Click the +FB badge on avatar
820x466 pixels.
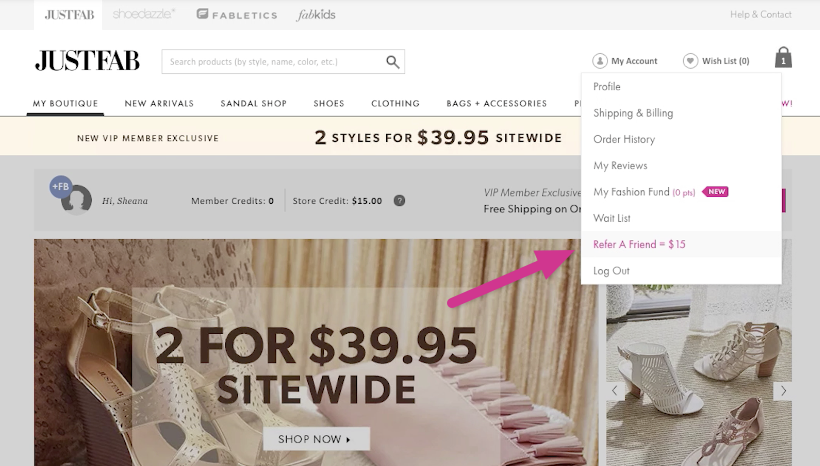point(61,186)
